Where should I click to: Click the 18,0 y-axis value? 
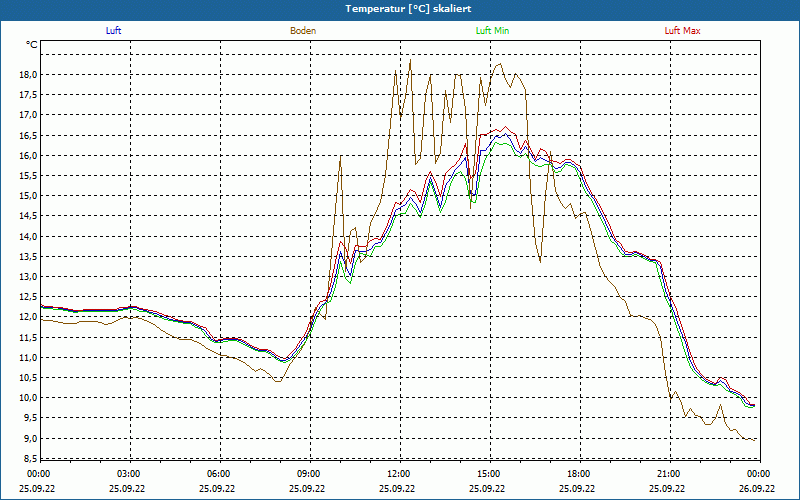(x=29, y=74)
